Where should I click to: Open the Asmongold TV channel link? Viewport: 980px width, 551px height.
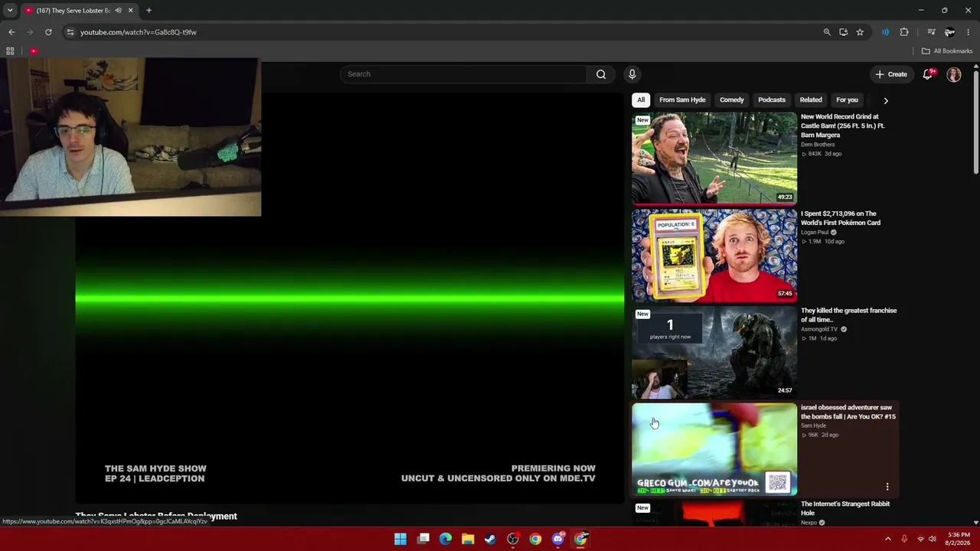(x=819, y=329)
